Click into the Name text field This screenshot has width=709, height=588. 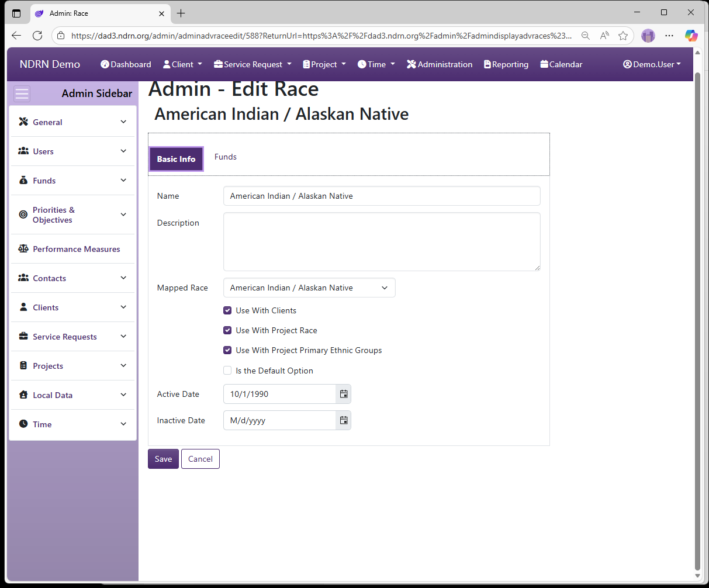click(382, 196)
